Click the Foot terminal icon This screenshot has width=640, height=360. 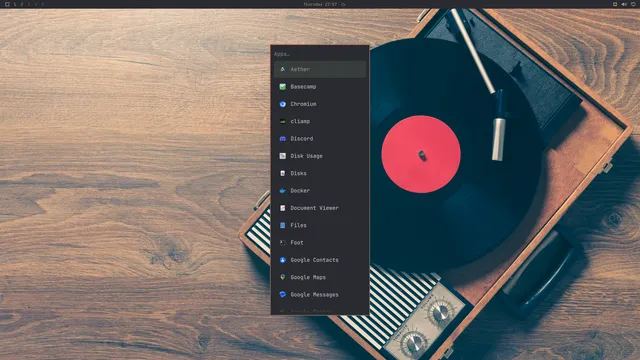282,242
